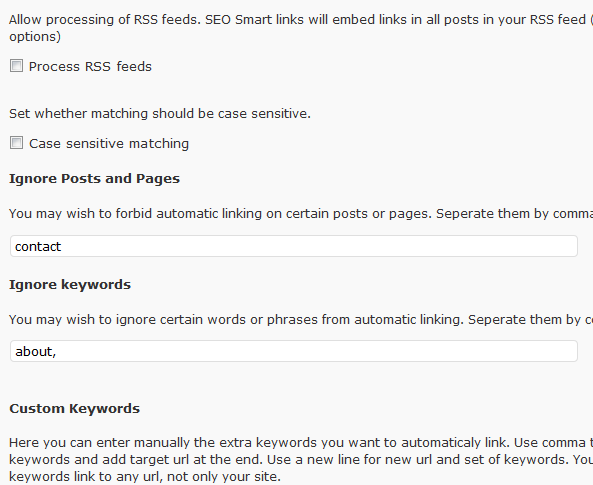Select the "Custom Keywords" heading
This screenshot has width=593, height=485.
pos(75,409)
